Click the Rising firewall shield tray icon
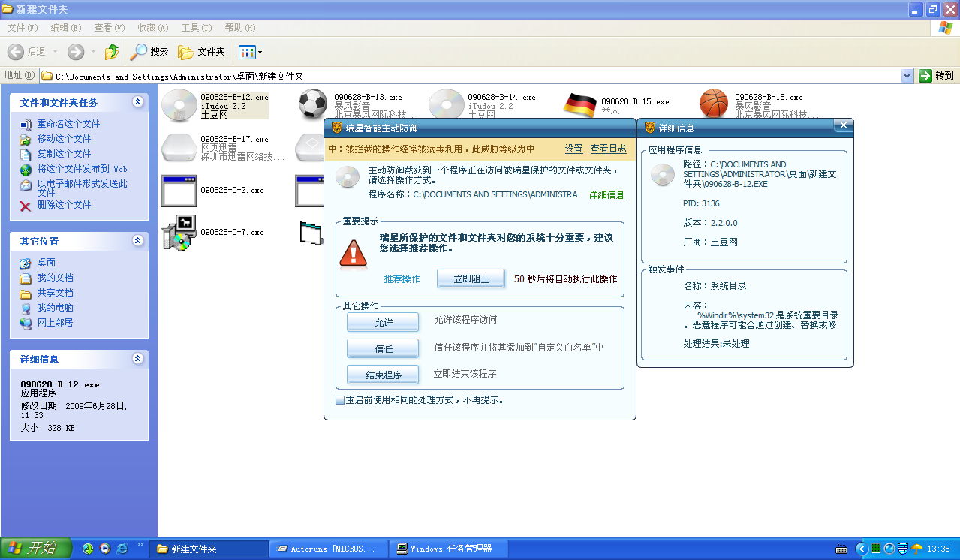This screenshot has height=560, width=960. pyautogui.click(x=903, y=549)
